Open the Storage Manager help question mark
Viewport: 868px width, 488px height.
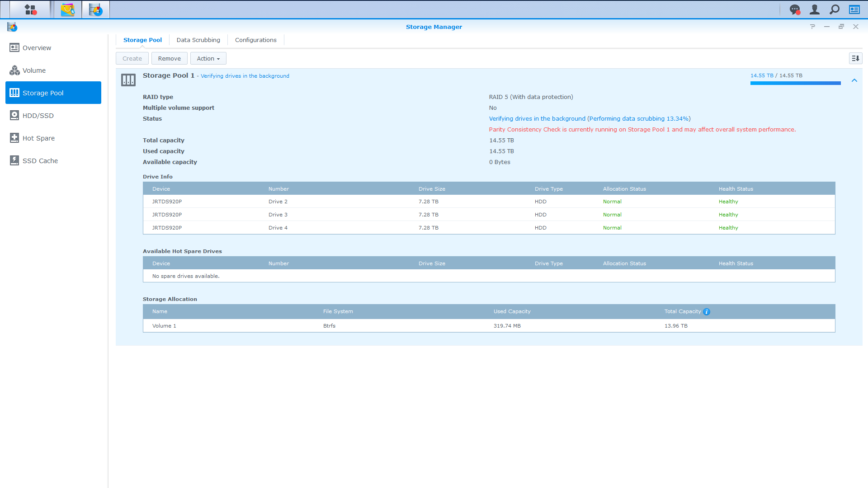812,27
